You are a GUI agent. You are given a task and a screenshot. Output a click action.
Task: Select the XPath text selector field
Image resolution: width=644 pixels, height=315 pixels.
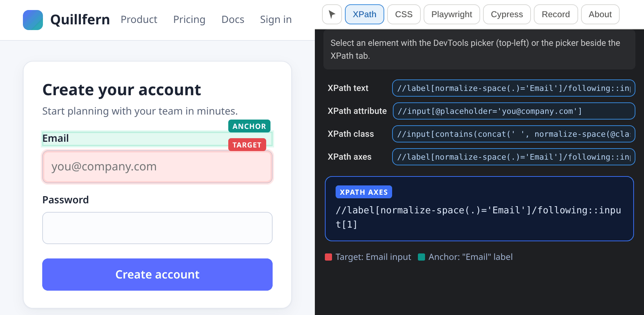[x=514, y=88]
